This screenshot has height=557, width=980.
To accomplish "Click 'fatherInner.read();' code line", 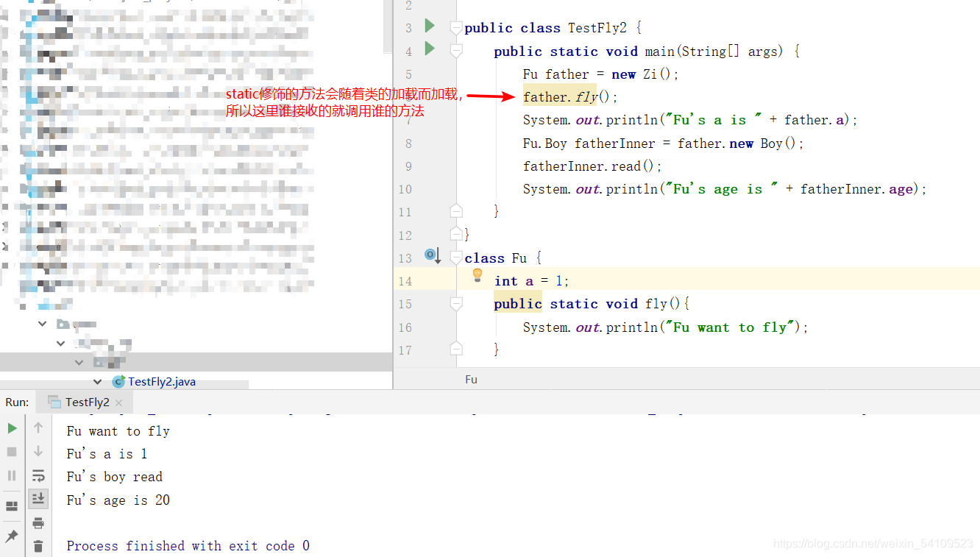I will click(x=593, y=166).
